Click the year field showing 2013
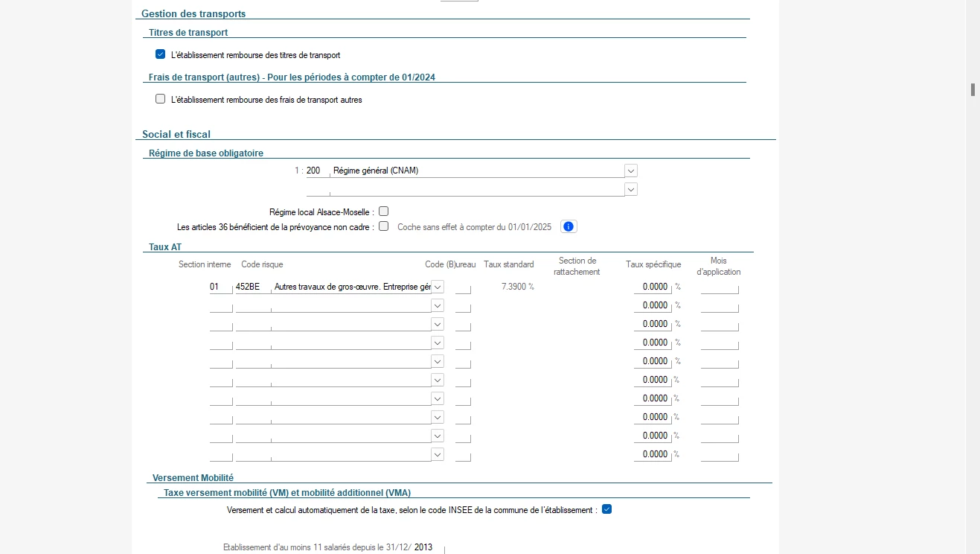This screenshot has width=980, height=554. pyautogui.click(x=429, y=547)
